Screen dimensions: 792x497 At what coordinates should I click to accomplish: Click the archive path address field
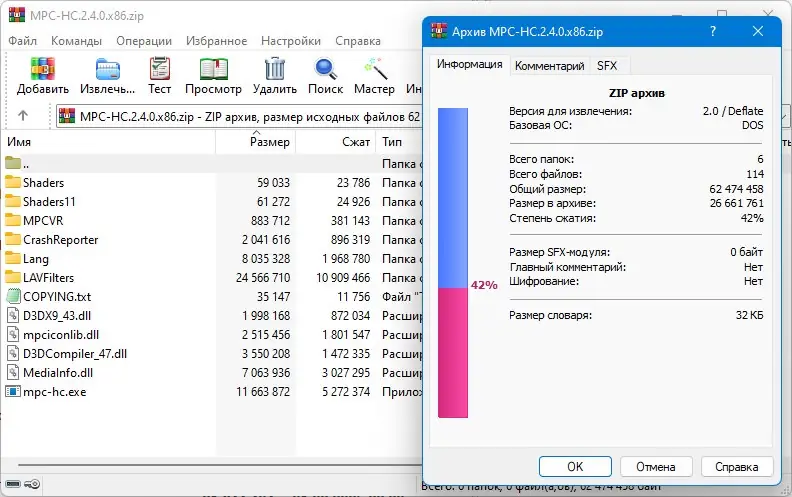[239, 117]
